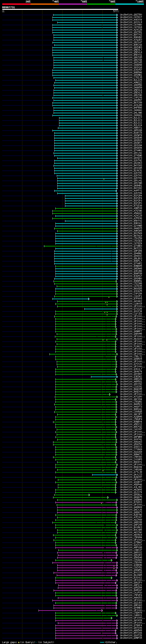Select hit label UniRef100_Q93X16
The height and width of the screenshot is (644, 146).
[131, 67]
